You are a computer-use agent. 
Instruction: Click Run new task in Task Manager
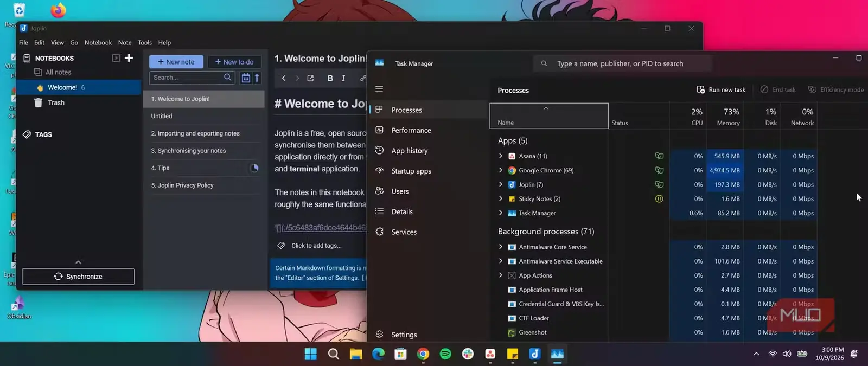click(722, 89)
